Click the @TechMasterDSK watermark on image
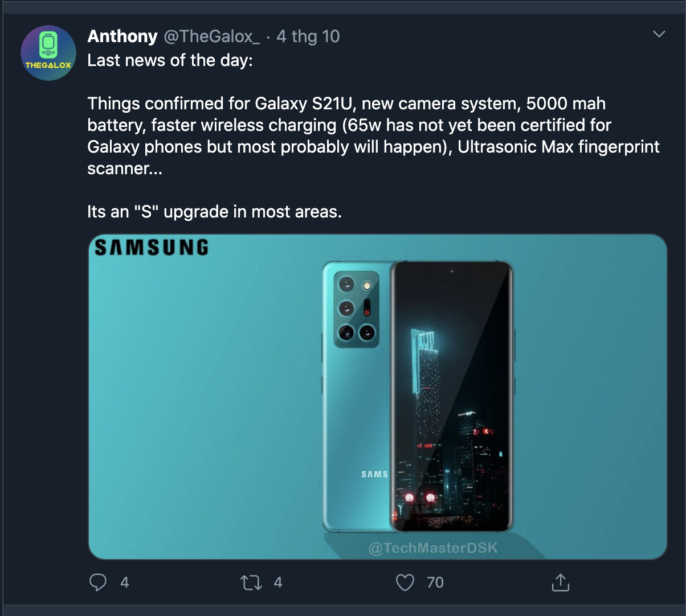Screen dimensions: 686x616 pos(433,548)
